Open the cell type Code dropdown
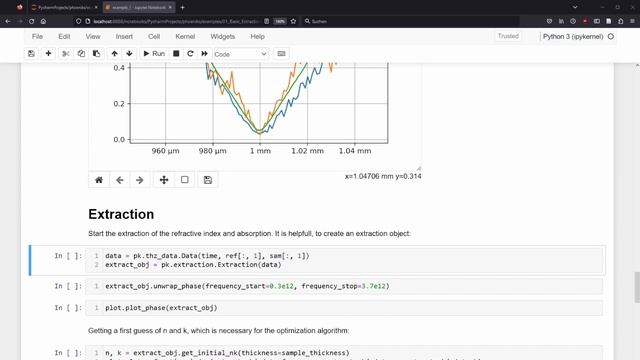This screenshot has width=640, height=360. pos(241,54)
